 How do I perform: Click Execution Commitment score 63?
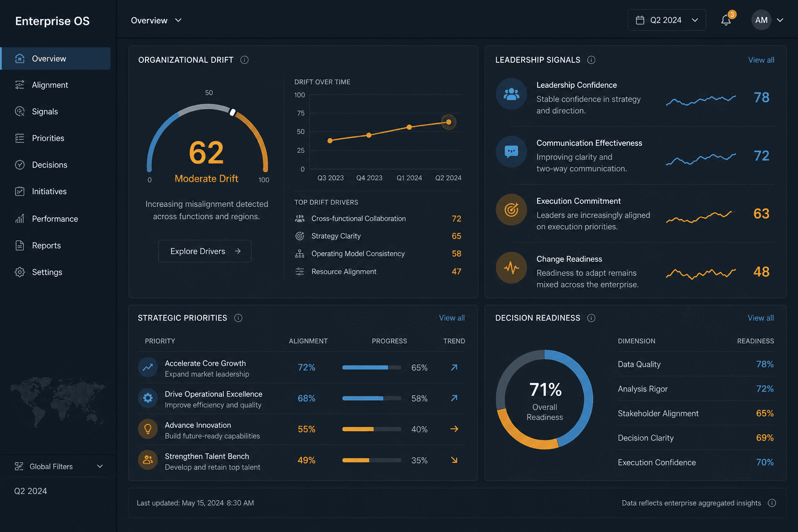point(762,214)
